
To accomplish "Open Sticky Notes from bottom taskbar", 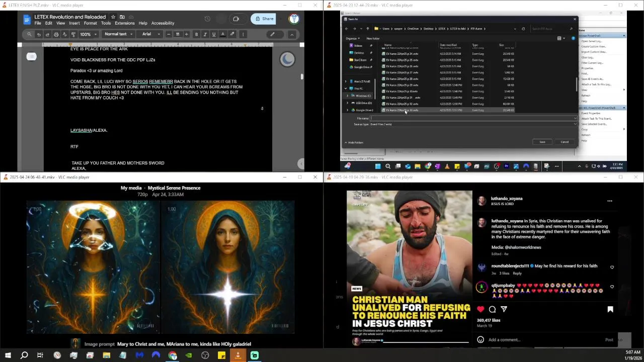I will click(x=221, y=355).
